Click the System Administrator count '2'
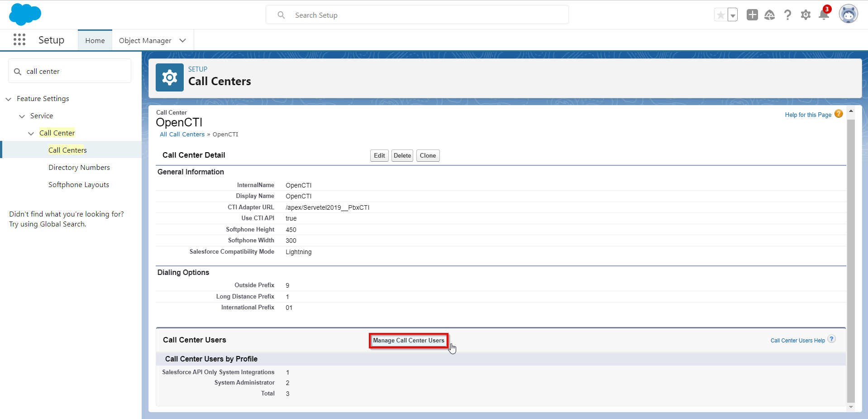The image size is (868, 419). click(x=287, y=383)
